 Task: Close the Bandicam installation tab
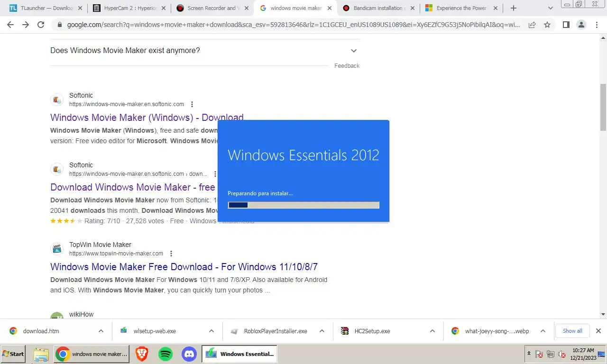pos(412,8)
